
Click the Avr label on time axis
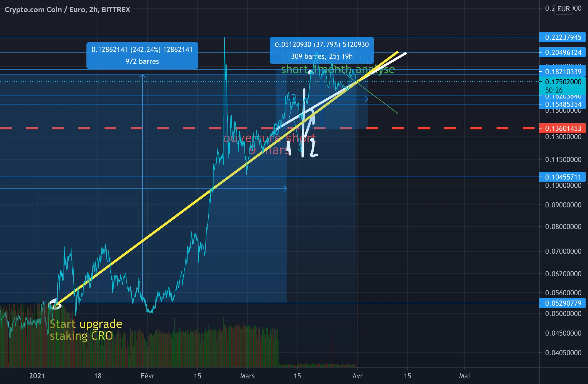pyautogui.click(x=358, y=376)
